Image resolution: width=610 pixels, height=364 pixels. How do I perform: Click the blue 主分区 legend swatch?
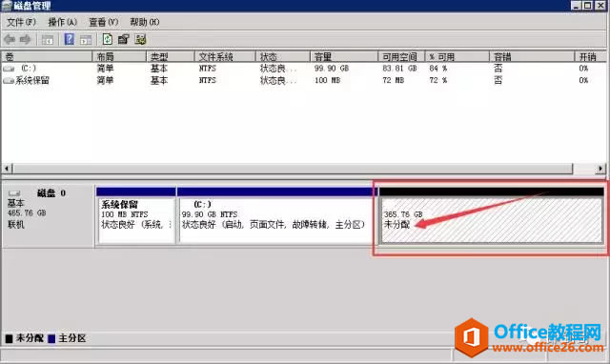(51, 338)
